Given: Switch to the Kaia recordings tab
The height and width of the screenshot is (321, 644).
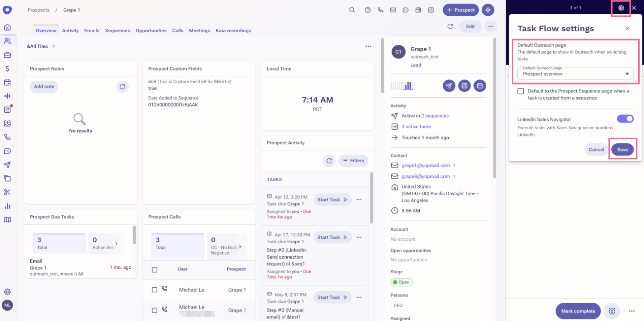Looking at the screenshot, I should pos(233,30).
